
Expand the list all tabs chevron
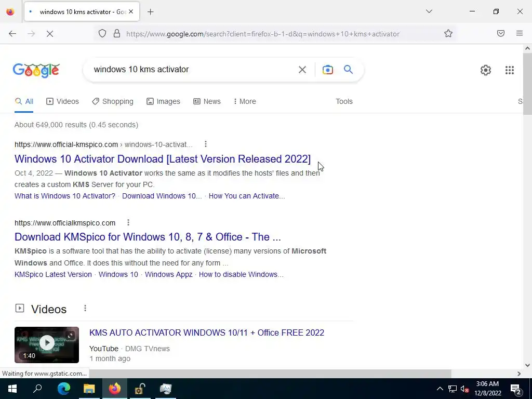coord(429,11)
